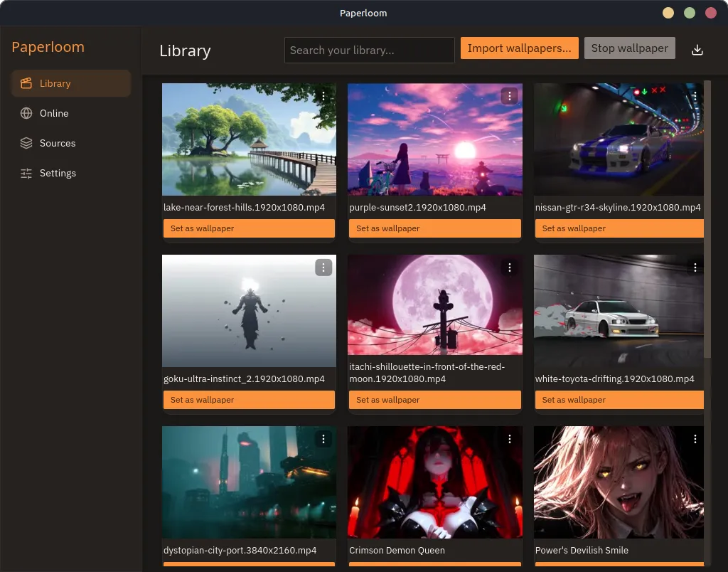This screenshot has height=572, width=728.
Task: Open options menu for Power's Devilish Smile
Action: (695, 439)
